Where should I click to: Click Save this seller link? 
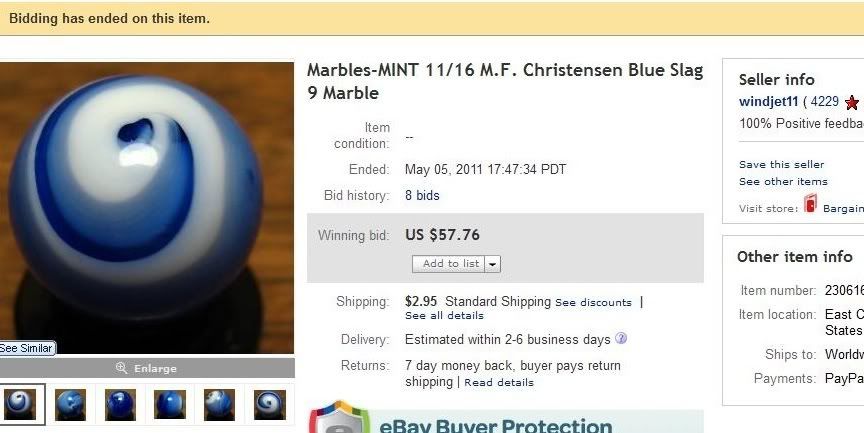coord(781,164)
